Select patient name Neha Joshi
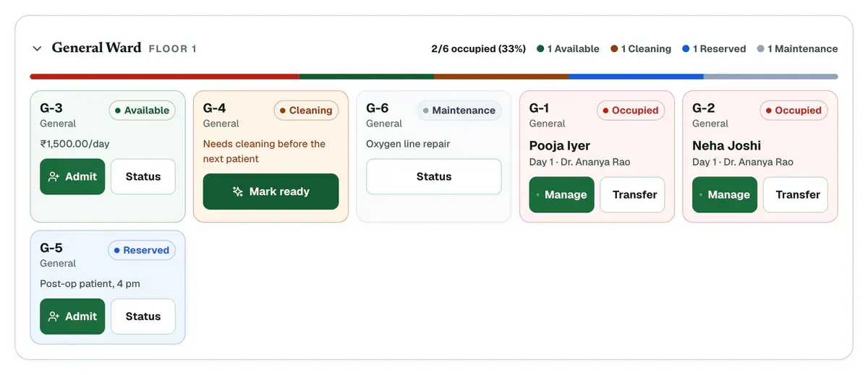The image size is (868, 375). pos(727,146)
